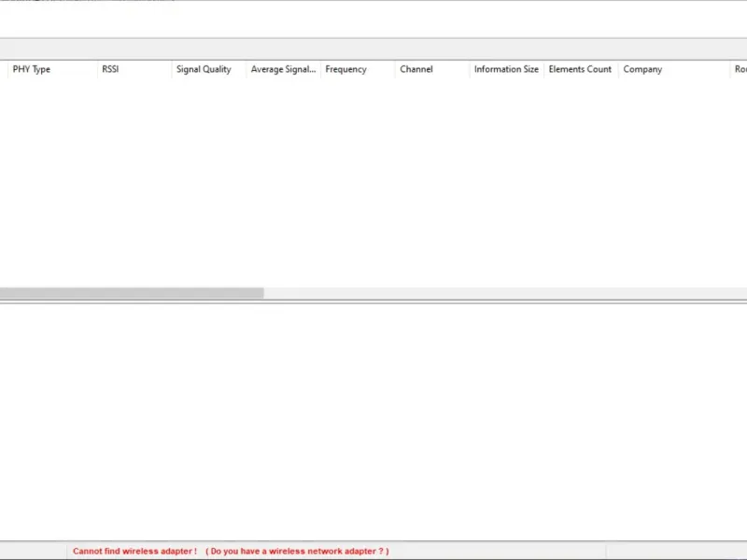The width and height of the screenshot is (747, 560).
Task: Click the partially visible Ro... column header
Action: pos(739,69)
